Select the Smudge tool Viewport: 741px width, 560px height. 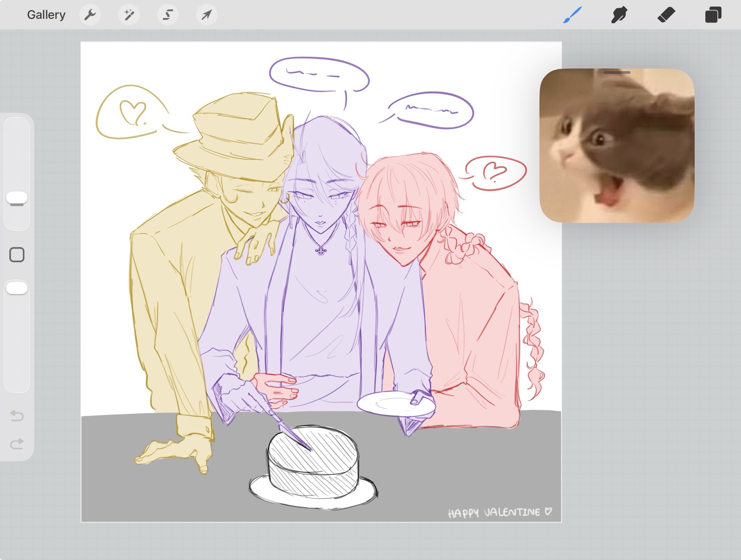[x=619, y=15]
